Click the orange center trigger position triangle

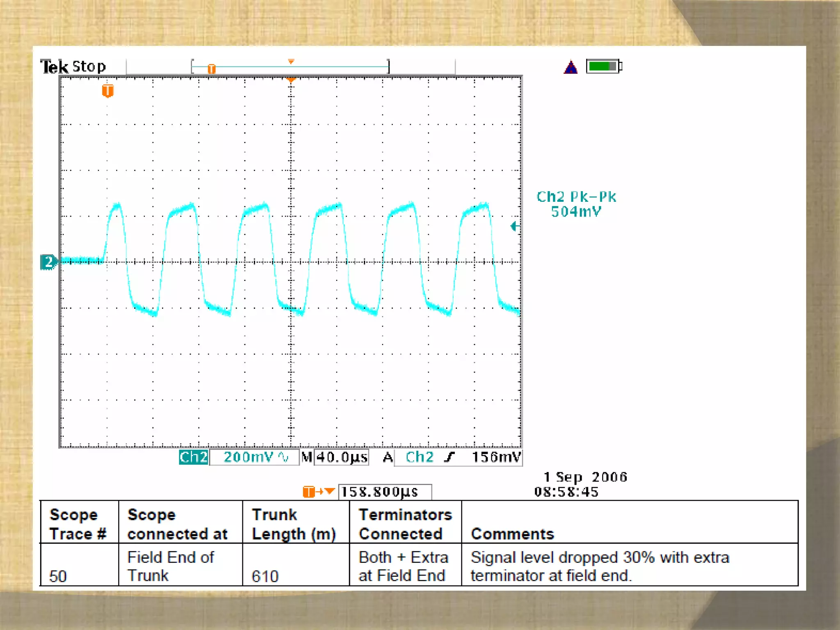pyautogui.click(x=291, y=80)
